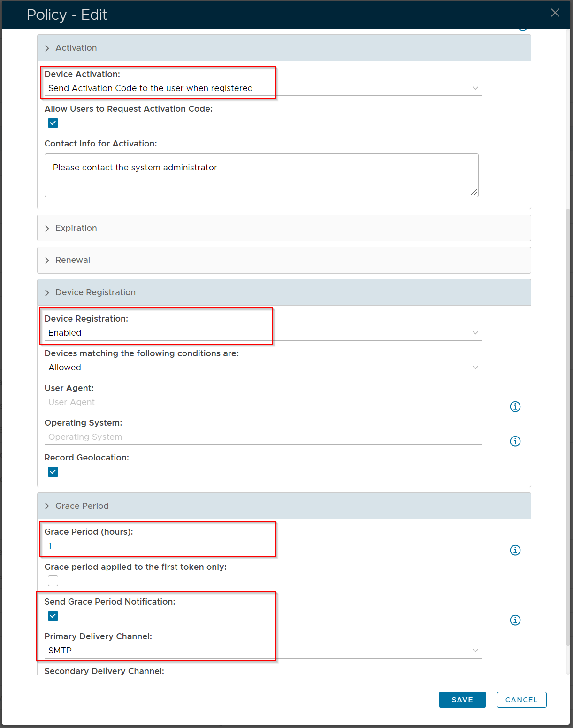Enable grace period for first token only
This screenshot has width=573, height=728.
coord(53,581)
